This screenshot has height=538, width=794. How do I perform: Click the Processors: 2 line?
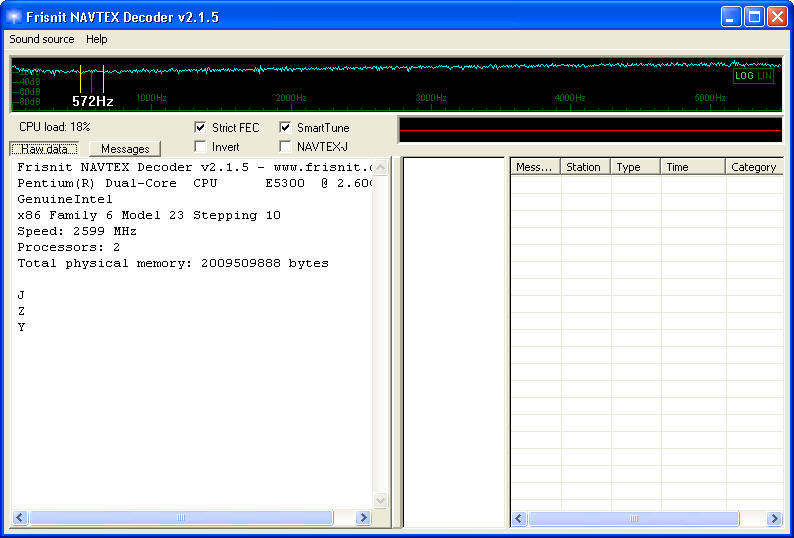tap(69, 247)
